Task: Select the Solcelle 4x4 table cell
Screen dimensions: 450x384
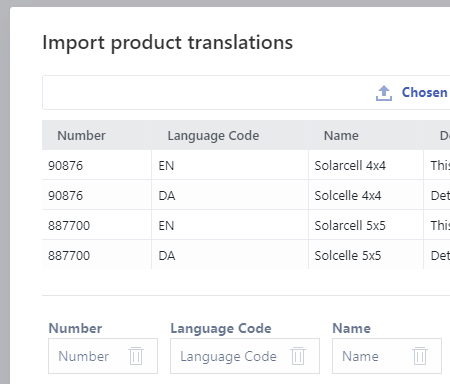Action: tap(366, 195)
